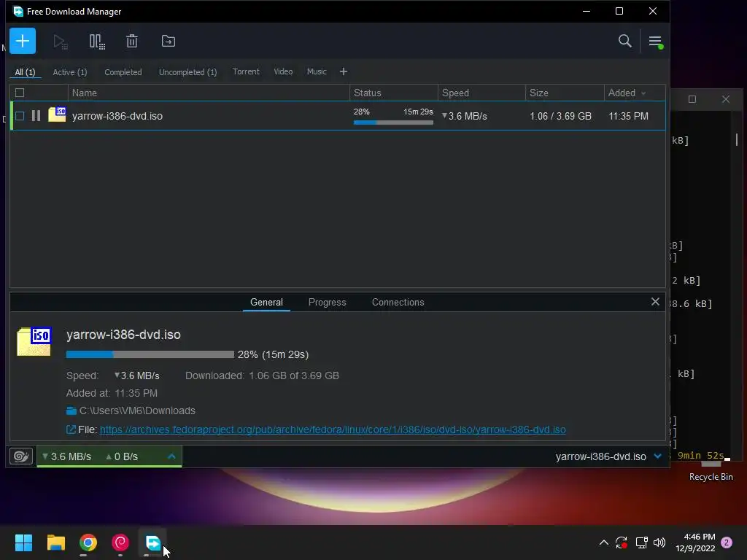Open the General details tab
The image size is (747, 560).
pos(266,303)
